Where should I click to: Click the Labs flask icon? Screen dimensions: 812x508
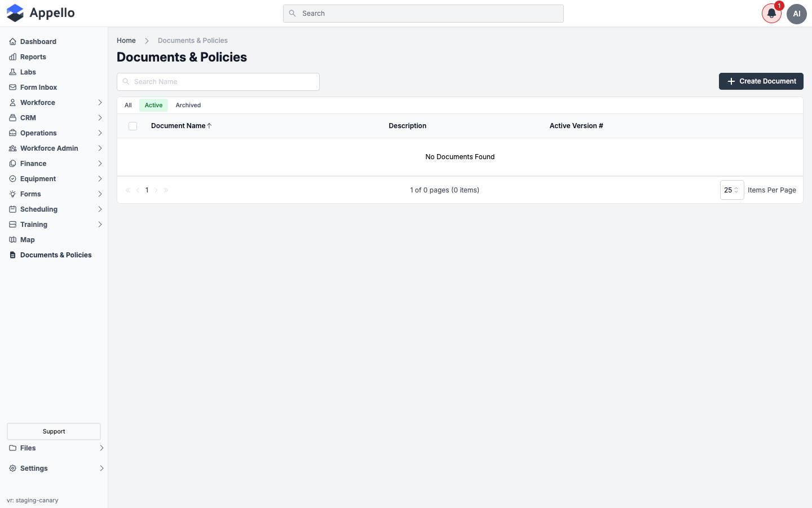[12, 72]
